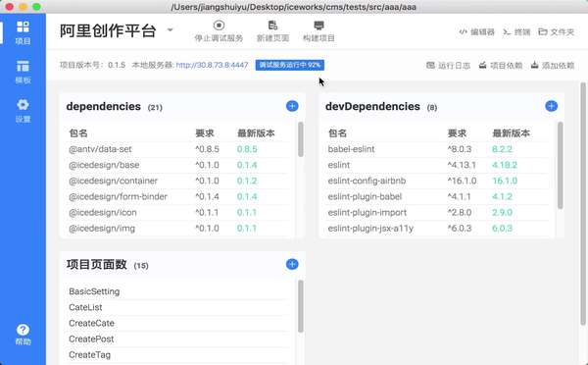The width and height of the screenshot is (588, 365).
Task: Select the eslint package name
Action: (x=339, y=165)
